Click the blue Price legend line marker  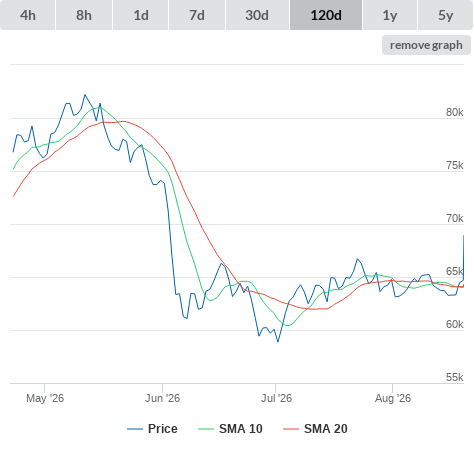[x=135, y=429]
